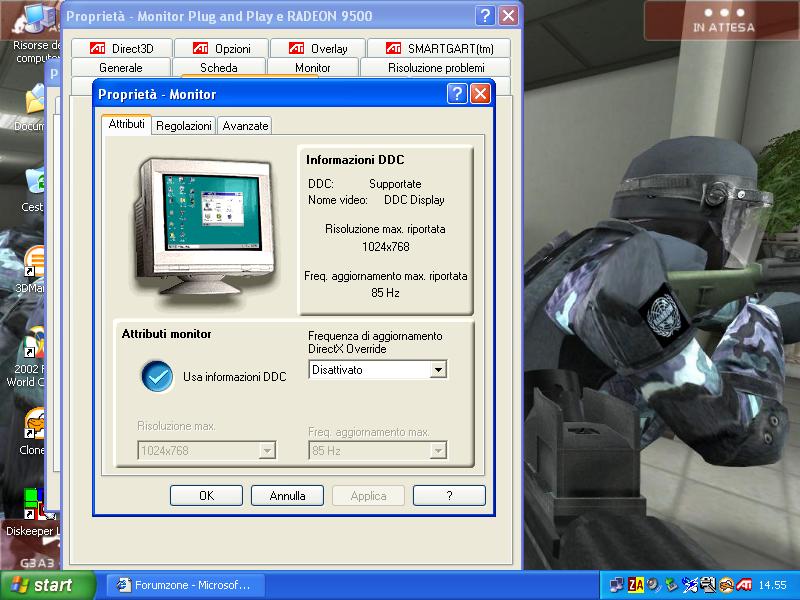This screenshot has height=600, width=800.
Task: Select the Monitor tab in RADEON 9500 window
Action: click(x=313, y=68)
